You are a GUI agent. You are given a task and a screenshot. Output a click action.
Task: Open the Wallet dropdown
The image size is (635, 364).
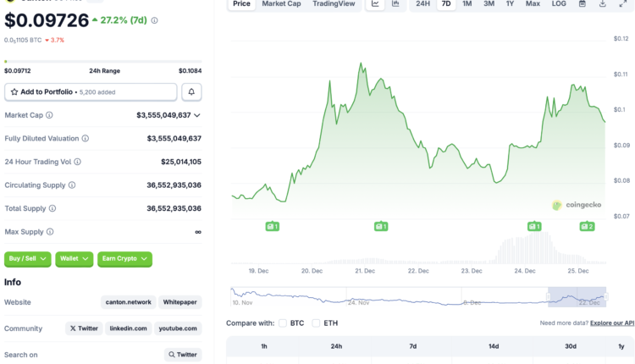coord(74,259)
